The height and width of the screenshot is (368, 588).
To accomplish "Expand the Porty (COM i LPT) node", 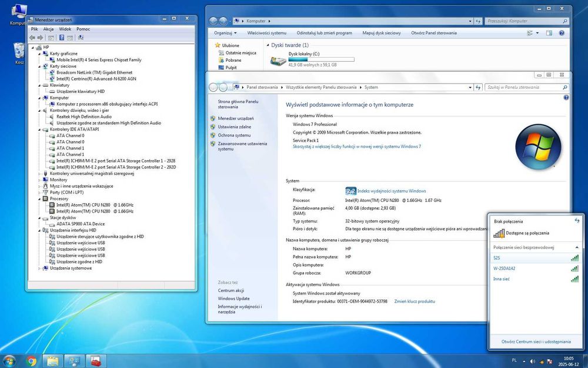I will click(39, 193).
